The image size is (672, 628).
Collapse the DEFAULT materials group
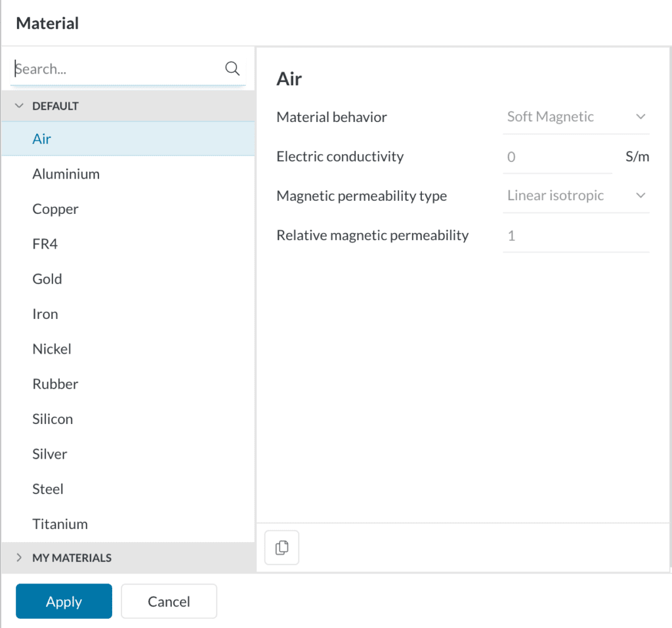coord(19,106)
